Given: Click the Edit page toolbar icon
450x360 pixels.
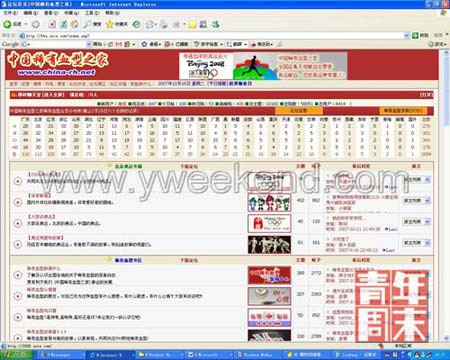Looking at the screenshot, I should [x=176, y=24].
